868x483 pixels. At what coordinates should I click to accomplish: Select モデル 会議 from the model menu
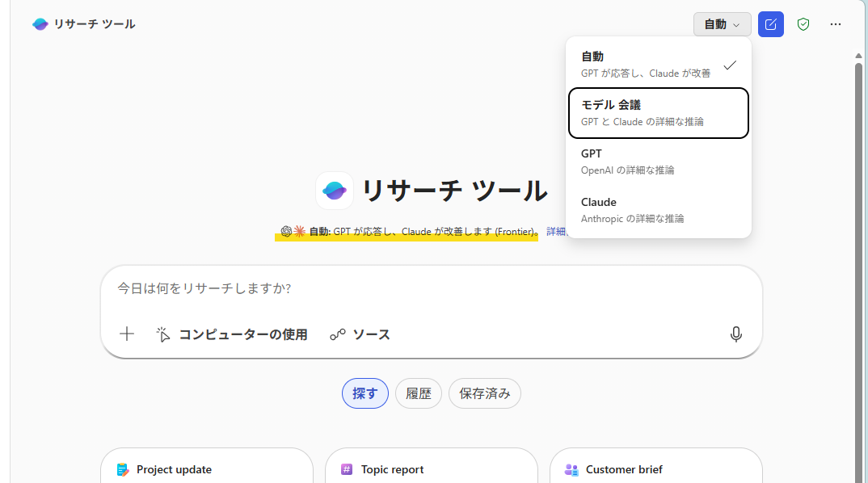(659, 112)
